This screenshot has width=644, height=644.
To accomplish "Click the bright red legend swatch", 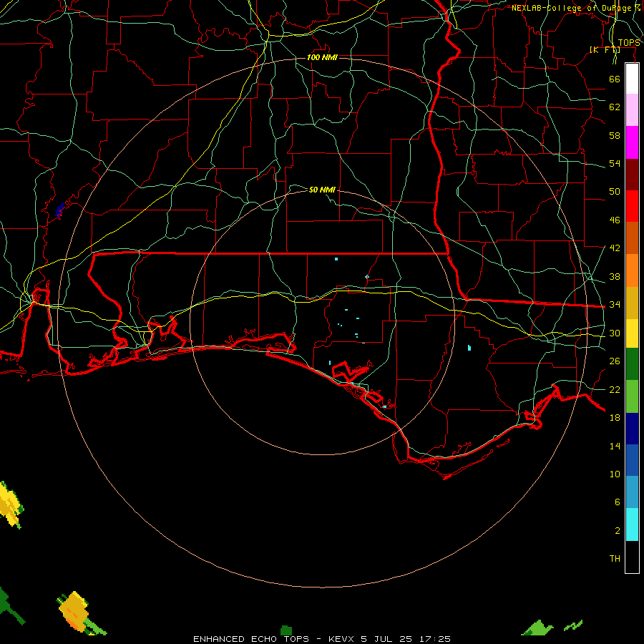I will 632,206.
